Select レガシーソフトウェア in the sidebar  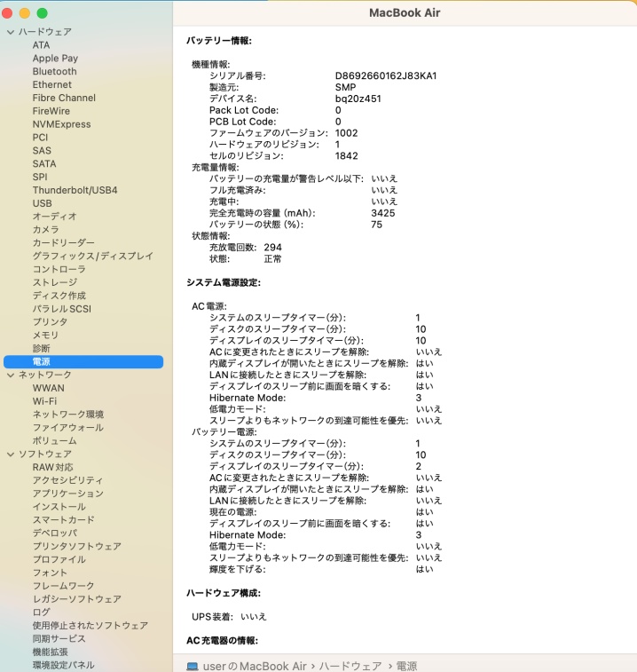pos(76,599)
